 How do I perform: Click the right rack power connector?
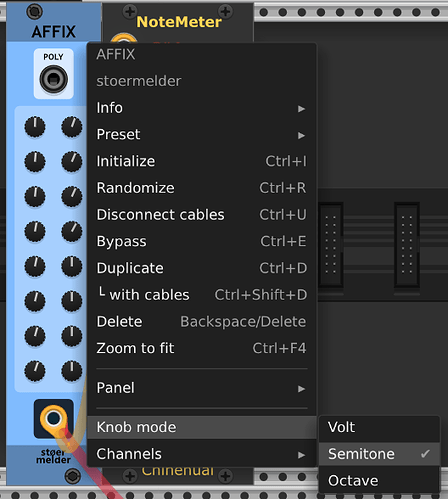407,245
